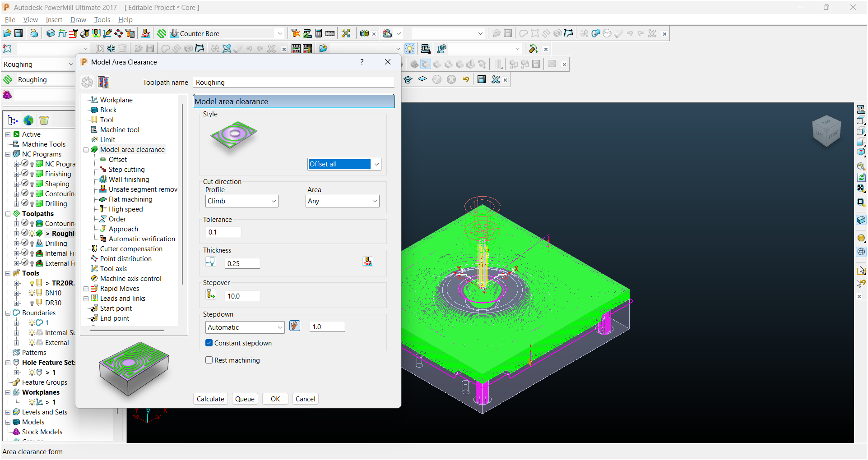Click the Toolpath name input field

(x=294, y=82)
